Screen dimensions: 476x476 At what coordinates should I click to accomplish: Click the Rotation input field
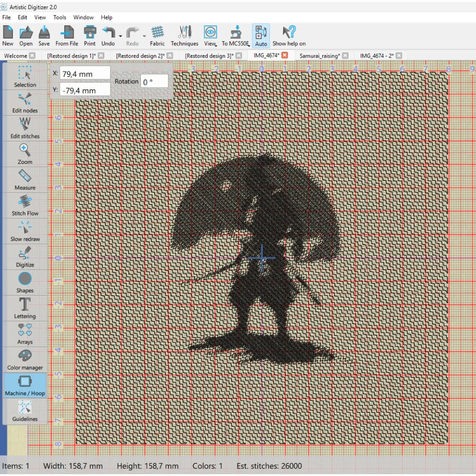[154, 81]
